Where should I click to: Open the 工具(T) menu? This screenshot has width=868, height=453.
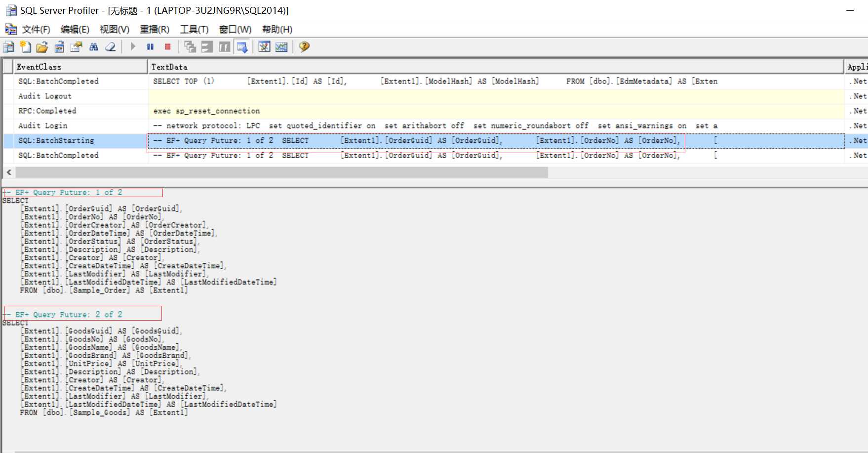click(x=194, y=30)
